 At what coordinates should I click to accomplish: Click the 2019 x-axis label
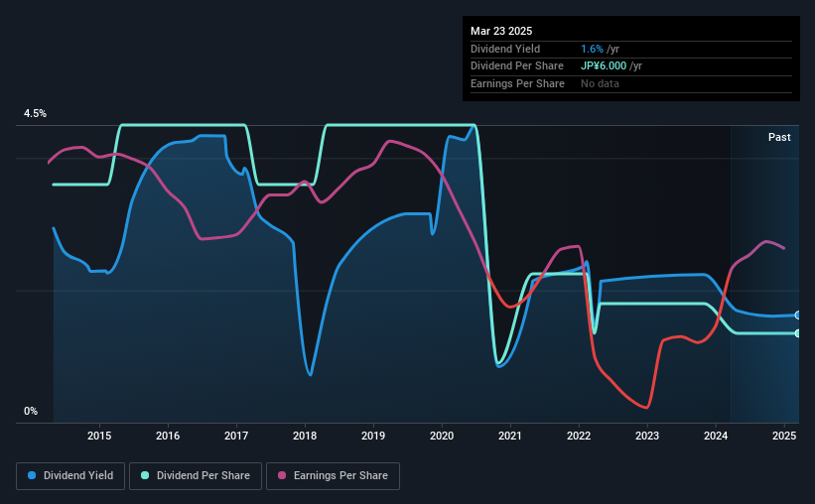coord(373,436)
